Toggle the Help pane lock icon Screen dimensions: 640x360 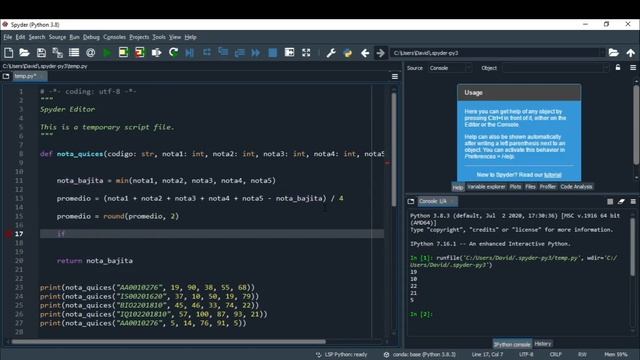[x=618, y=68]
